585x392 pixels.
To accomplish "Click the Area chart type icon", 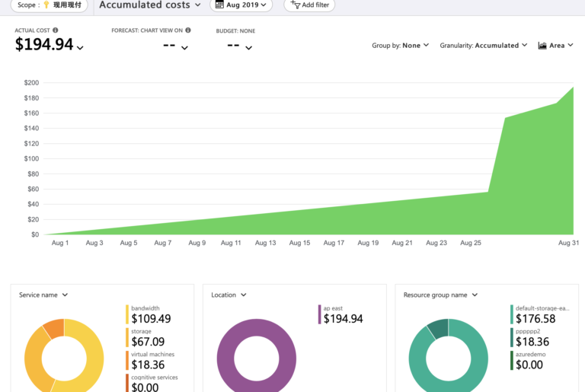I will pos(542,46).
